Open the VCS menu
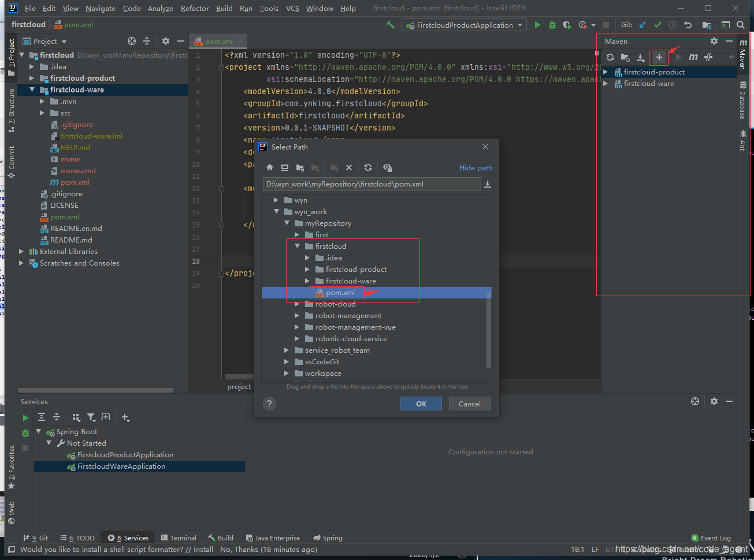Viewport: 754px width, 560px height. 292,8
